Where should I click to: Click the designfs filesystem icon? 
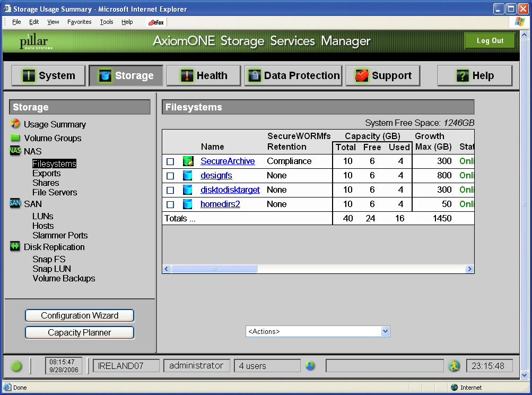coord(188,175)
